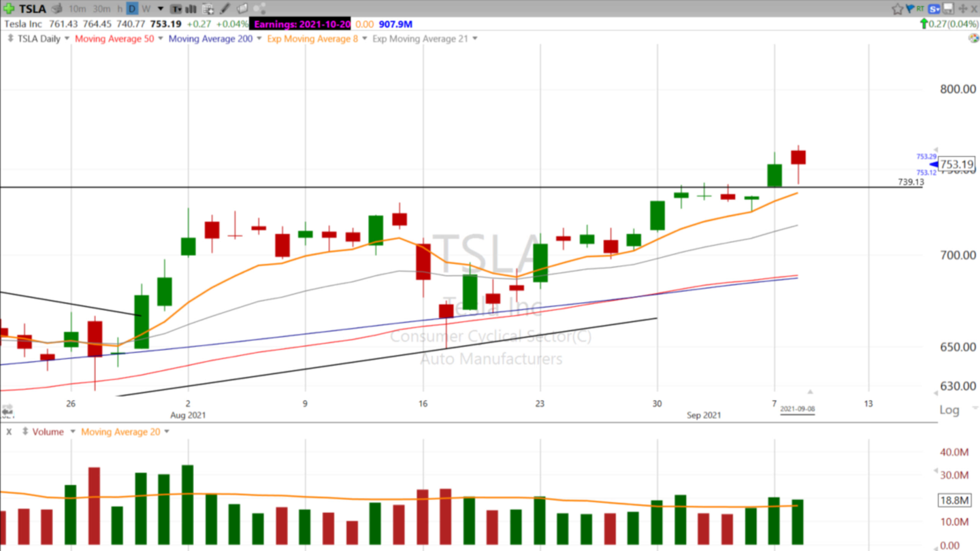Click the green plus add-symbol icon

point(9,9)
